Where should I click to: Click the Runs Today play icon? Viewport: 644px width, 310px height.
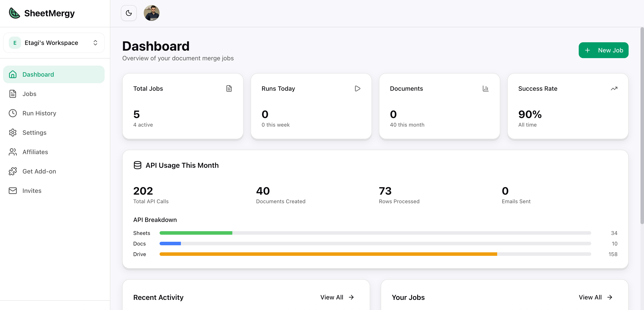tap(358, 89)
